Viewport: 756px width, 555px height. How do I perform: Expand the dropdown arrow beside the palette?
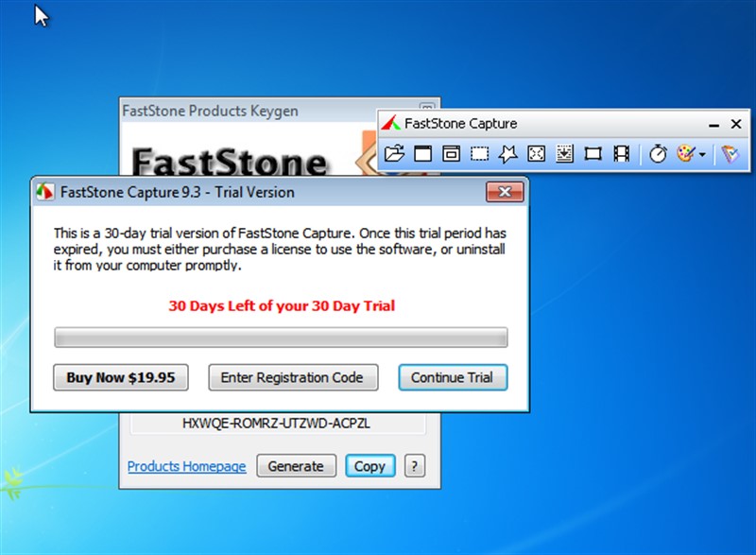pyautogui.click(x=702, y=155)
